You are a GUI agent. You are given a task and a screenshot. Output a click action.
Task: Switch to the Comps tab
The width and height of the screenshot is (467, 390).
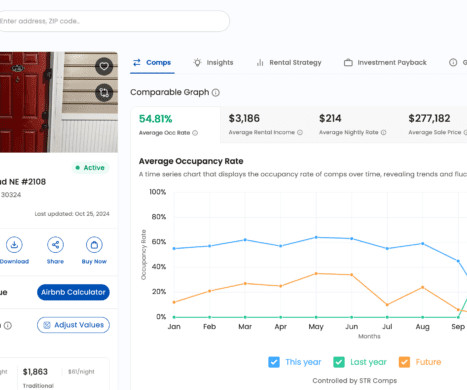click(x=152, y=62)
